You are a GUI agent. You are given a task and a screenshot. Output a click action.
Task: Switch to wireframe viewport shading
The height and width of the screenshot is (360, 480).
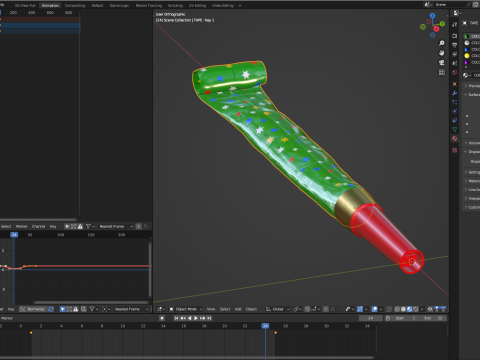[397, 309]
